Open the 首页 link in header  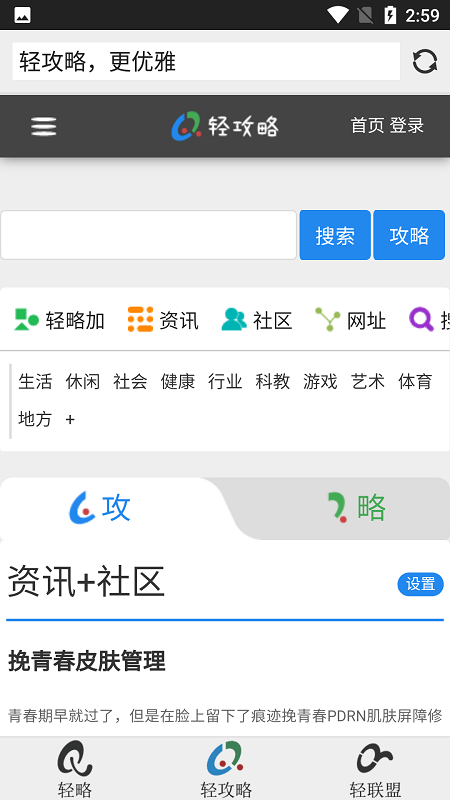[x=367, y=126]
